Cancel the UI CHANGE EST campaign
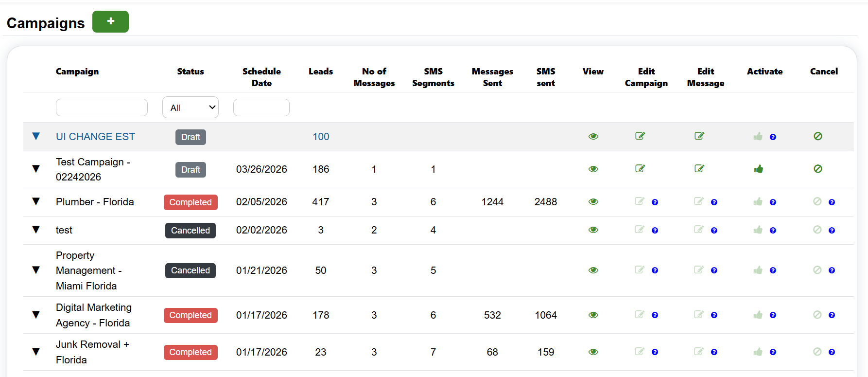The width and height of the screenshot is (868, 377). tap(818, 137)
